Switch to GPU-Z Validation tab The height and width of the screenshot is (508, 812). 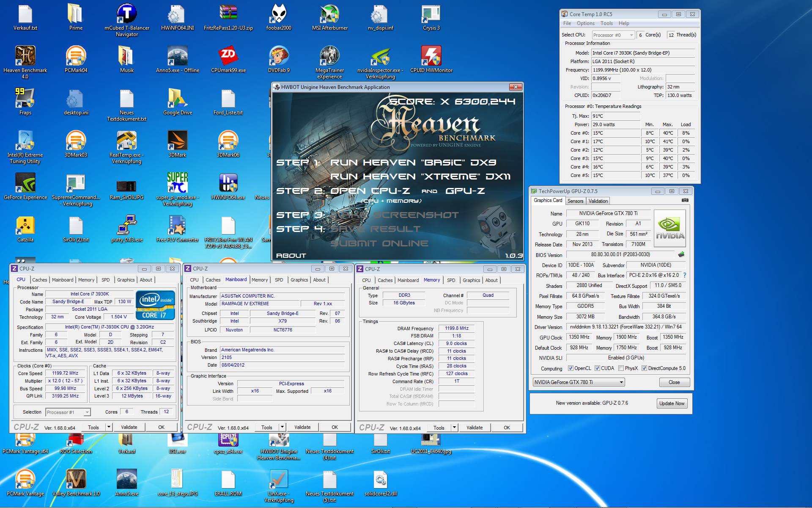pos(598,201)
